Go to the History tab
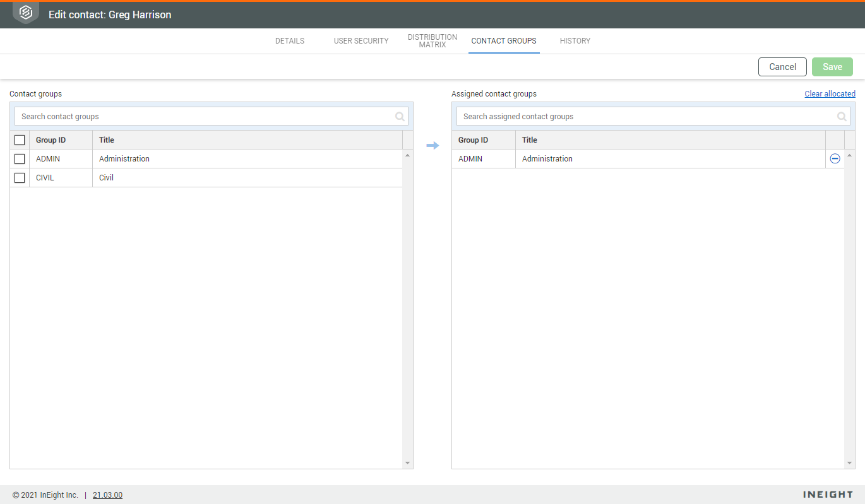The height and width of the screenshot is (504, 865). click(575, 41)
